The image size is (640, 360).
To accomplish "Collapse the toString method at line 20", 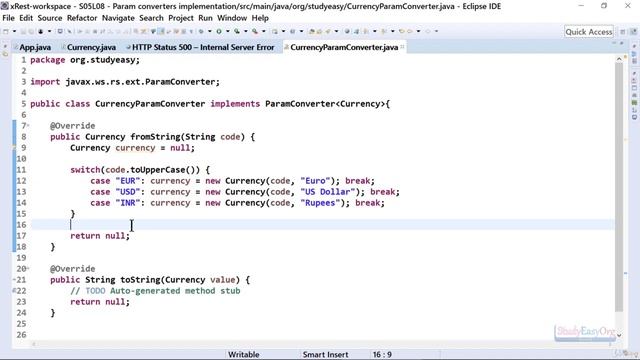I will pyautogui.click(x=28, y=269).
